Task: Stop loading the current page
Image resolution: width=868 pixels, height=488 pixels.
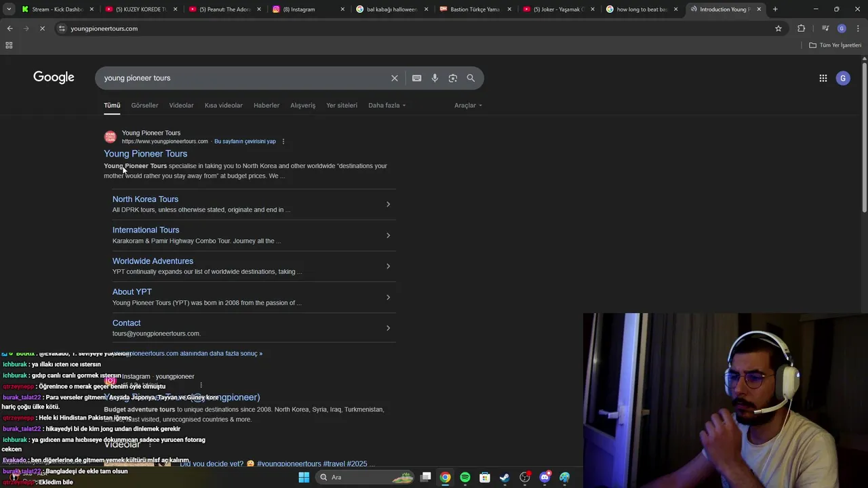Action: pos(42,28)
